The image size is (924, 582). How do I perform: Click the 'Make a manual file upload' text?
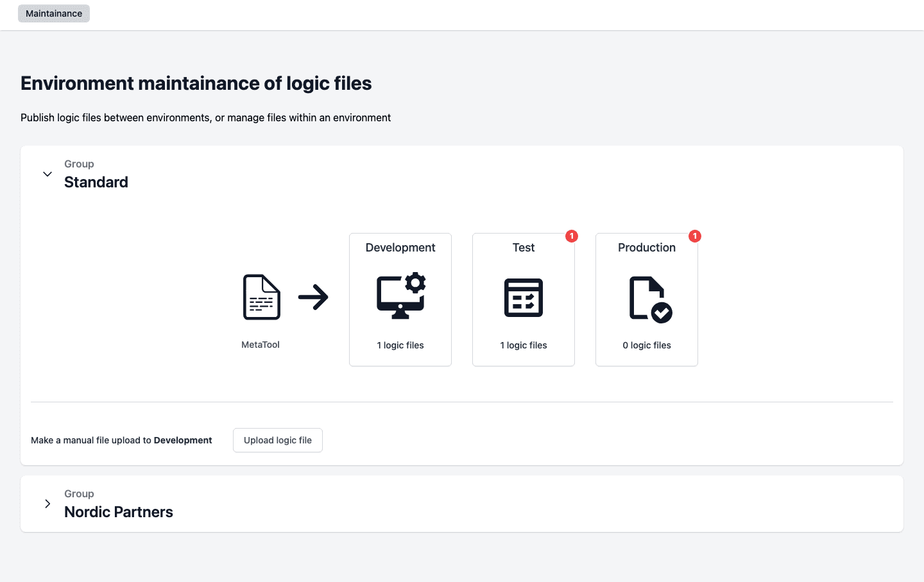pyautogui.click(x=121, y=440)
